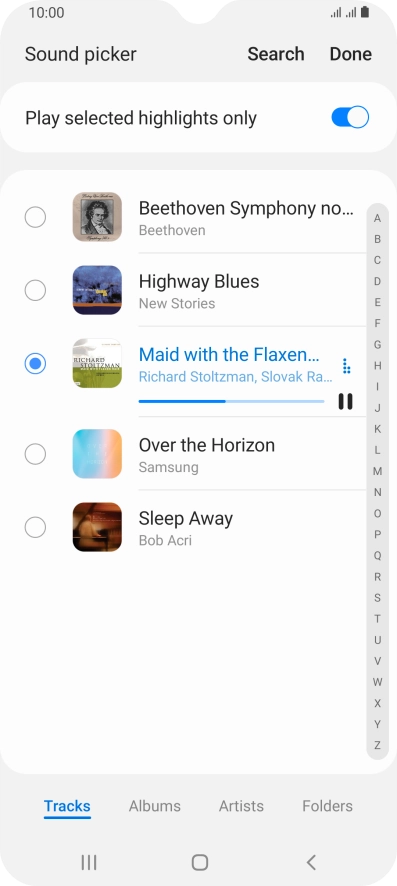Select the Highway Blues radio button
Screen dimensions: 397x886
(x=35, y=290)
